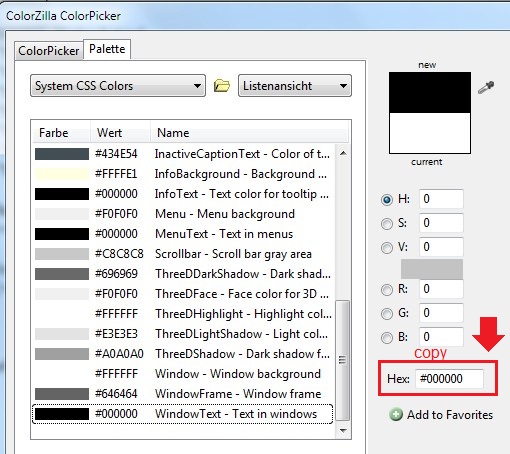
Task: Click the #FFFFE1 value cell
Action: point(116,174)
